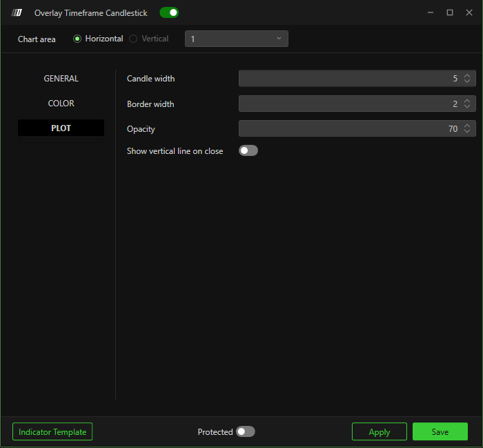Viewport: 483px width, 448px height.
Task: Open the COLOR settings tab
Action: pos(61,104)
